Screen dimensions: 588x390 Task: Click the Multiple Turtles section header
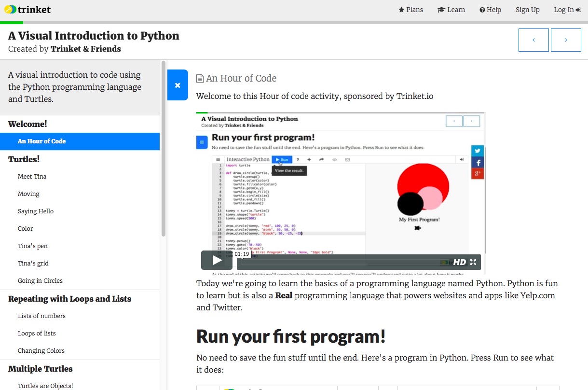pyautogui.click(x=41, y=369)
